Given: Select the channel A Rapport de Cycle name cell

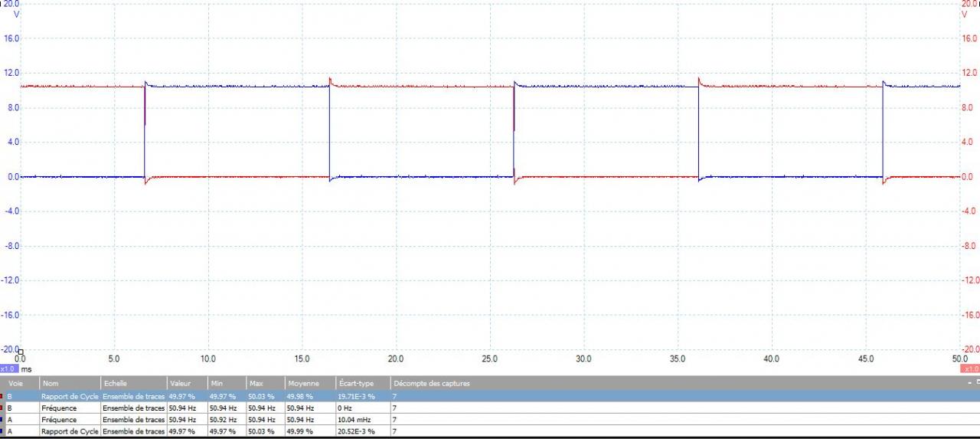Looking at the screenshot, I should tap(70, 431).
